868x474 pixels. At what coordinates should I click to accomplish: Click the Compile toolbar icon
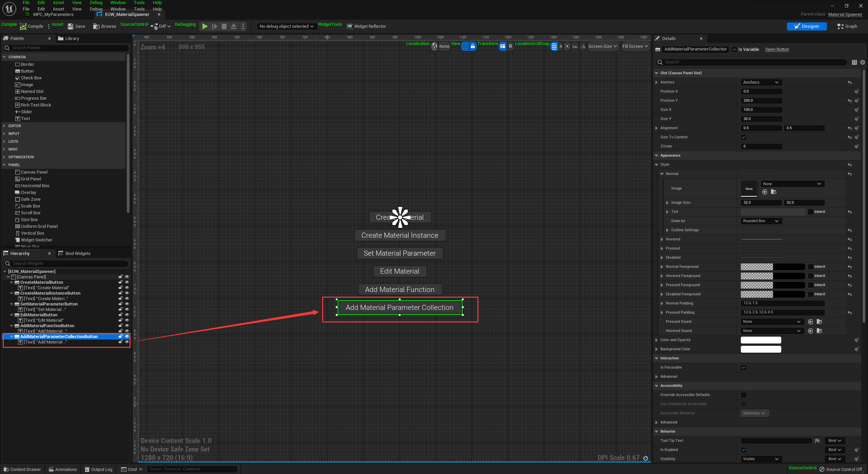click(x=23, y=26)
